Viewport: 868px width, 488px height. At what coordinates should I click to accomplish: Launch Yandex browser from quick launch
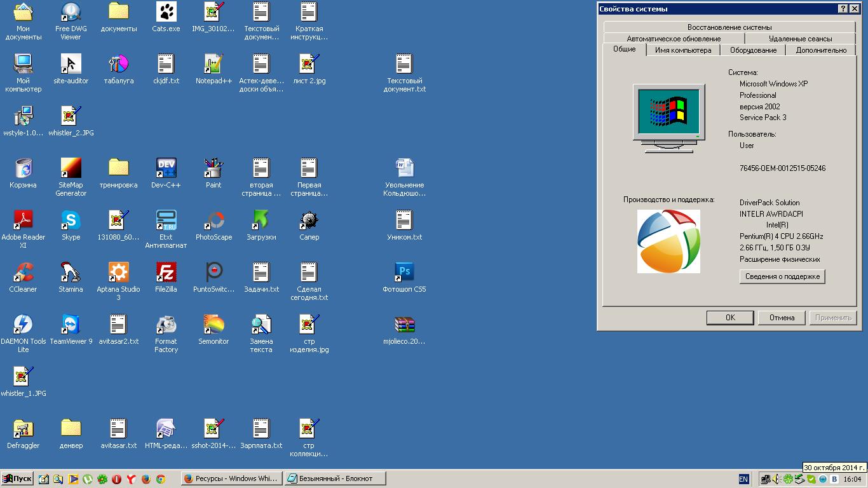[132, 479]
